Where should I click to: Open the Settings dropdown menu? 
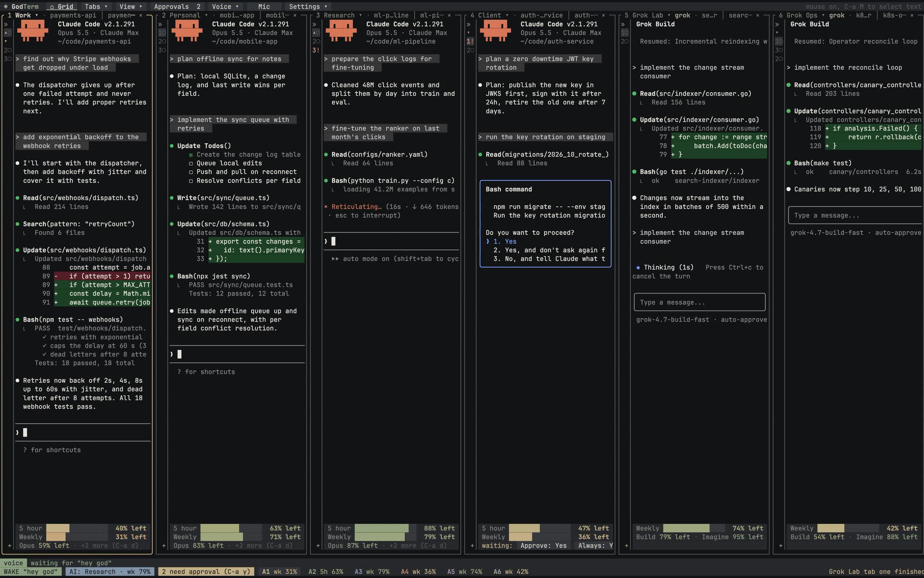pos(308,6)
